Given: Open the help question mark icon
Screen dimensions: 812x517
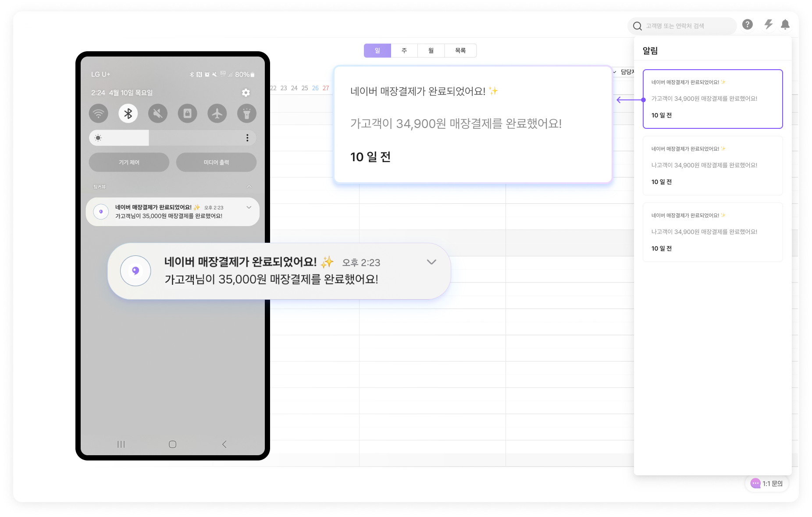Looking at the screenshot, I should click(x=748, y=25).
